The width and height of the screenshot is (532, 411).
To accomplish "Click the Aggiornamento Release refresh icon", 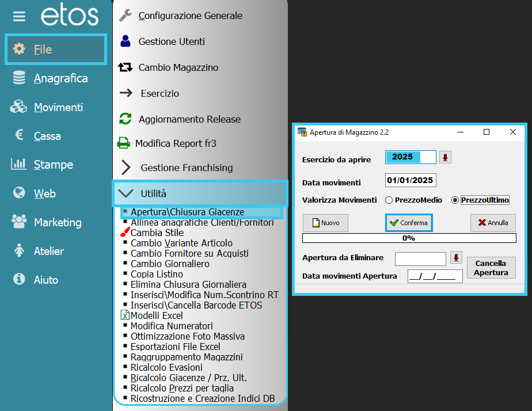I will pyautogui.click(x=125, y=119).
